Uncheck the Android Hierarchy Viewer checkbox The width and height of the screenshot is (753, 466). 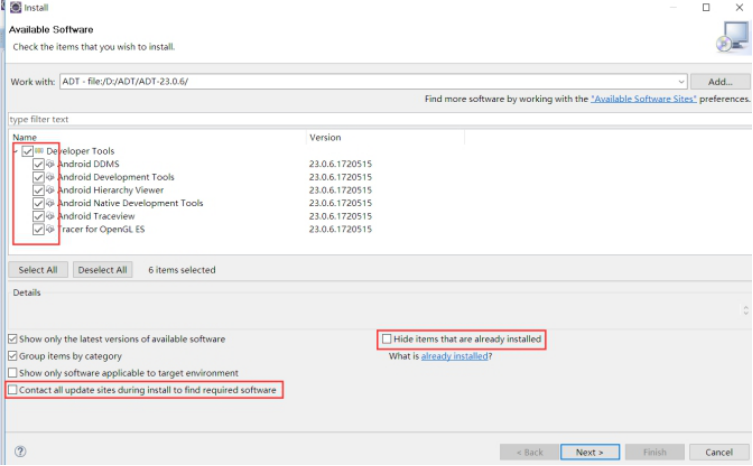[x=38, y=190]
